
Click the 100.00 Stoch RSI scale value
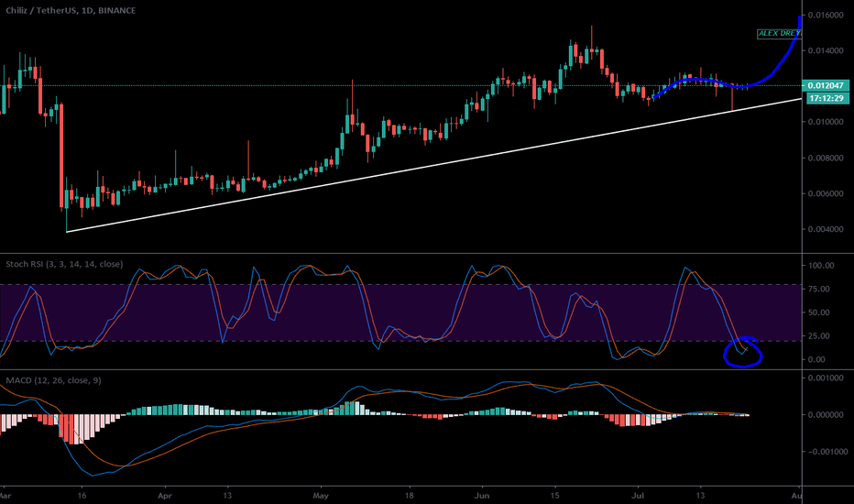click(x=821, y=266)
